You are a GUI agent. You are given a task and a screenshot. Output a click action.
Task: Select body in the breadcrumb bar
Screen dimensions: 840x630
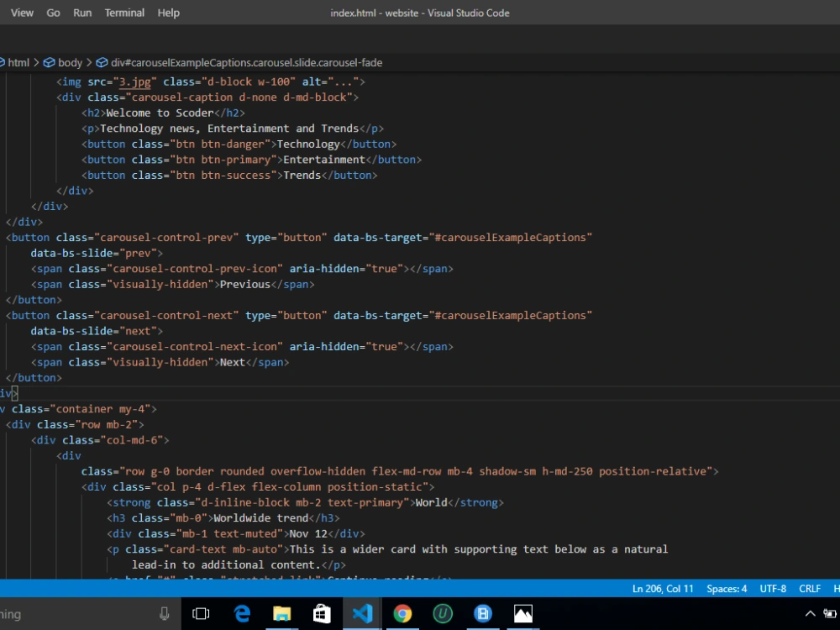point(71,62)
